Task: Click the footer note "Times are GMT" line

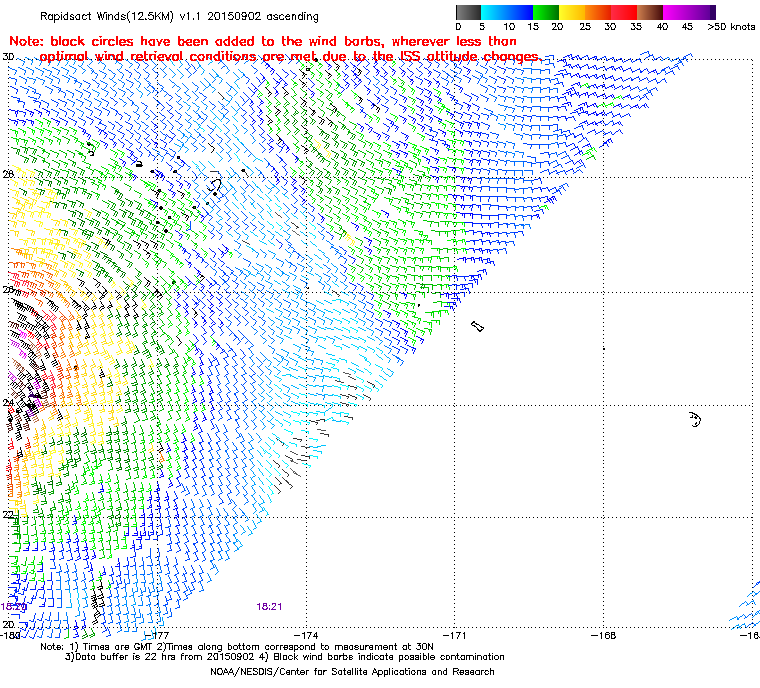Action: click(237, 647)
